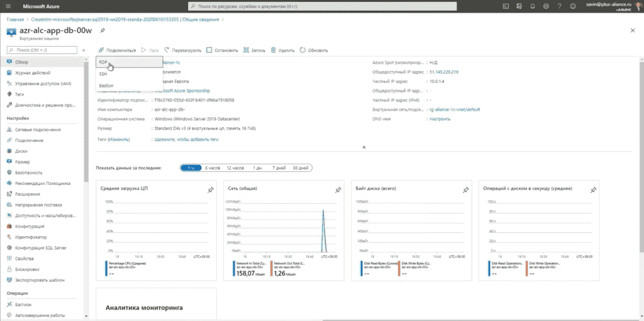Click Обновить toolbar button

coord(314,50)
